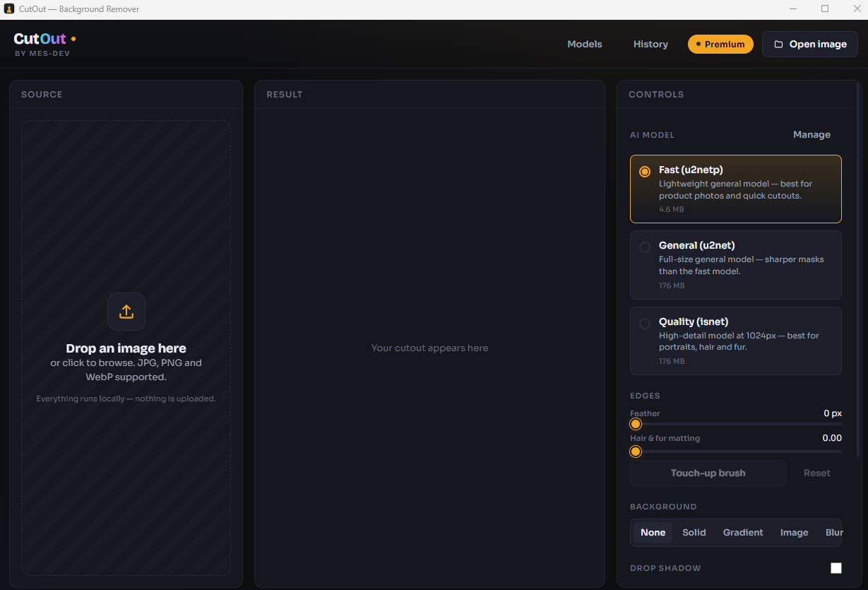The height and width of the screenshot is (590, 868).
Task: Click the '176 MB' label under General
Action: click(672, 285)
